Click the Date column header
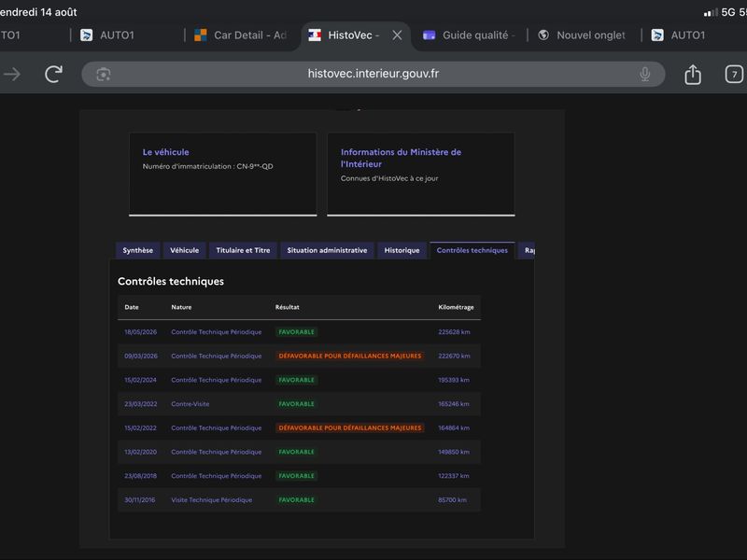This screenshot has width=747, height=560. click(x=132, y=307)
